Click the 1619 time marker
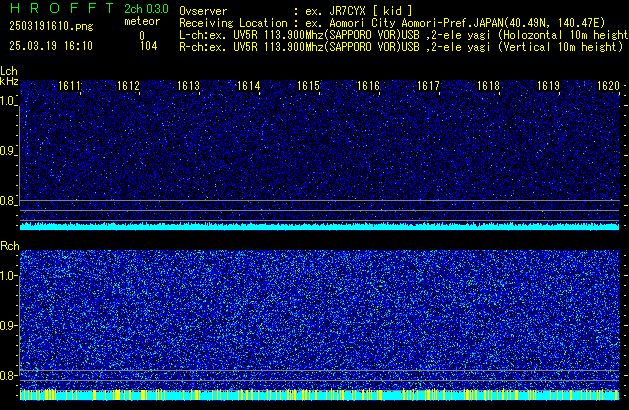 click(x=548, y=86)
